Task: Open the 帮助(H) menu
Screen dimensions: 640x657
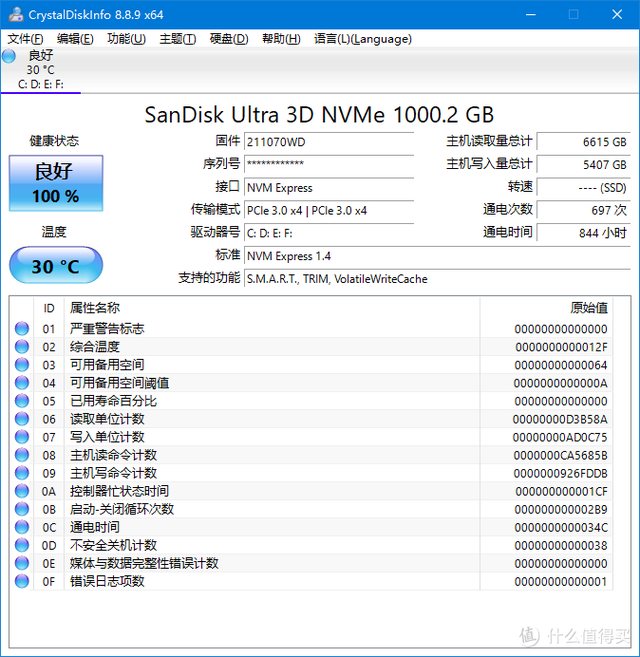Action: click(280, 39)
